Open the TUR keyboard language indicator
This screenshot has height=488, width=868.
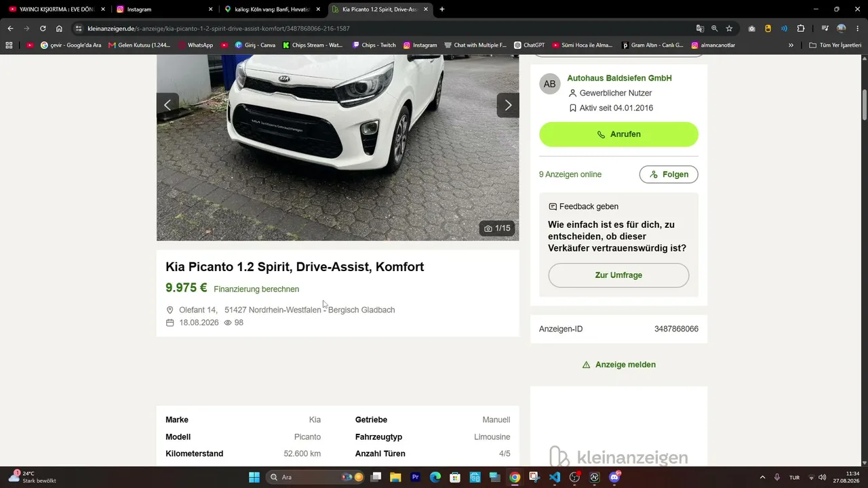[794, 477]
